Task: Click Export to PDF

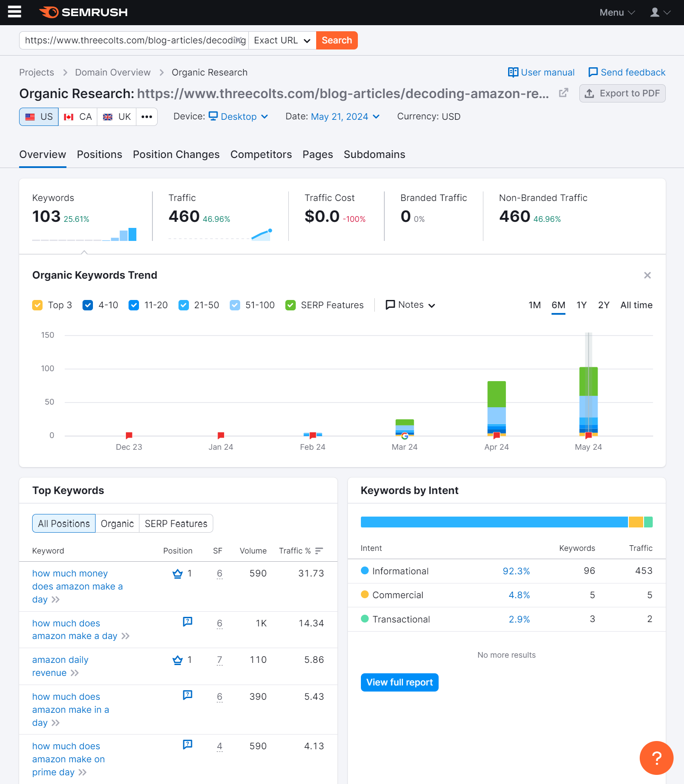Action: pyautogui.click(x=622, y=93)
